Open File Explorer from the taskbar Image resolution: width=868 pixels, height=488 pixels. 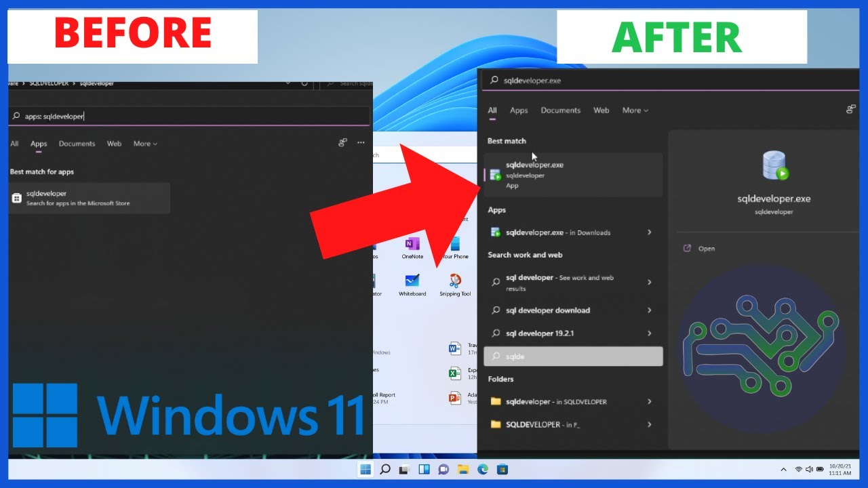[463, 469]
